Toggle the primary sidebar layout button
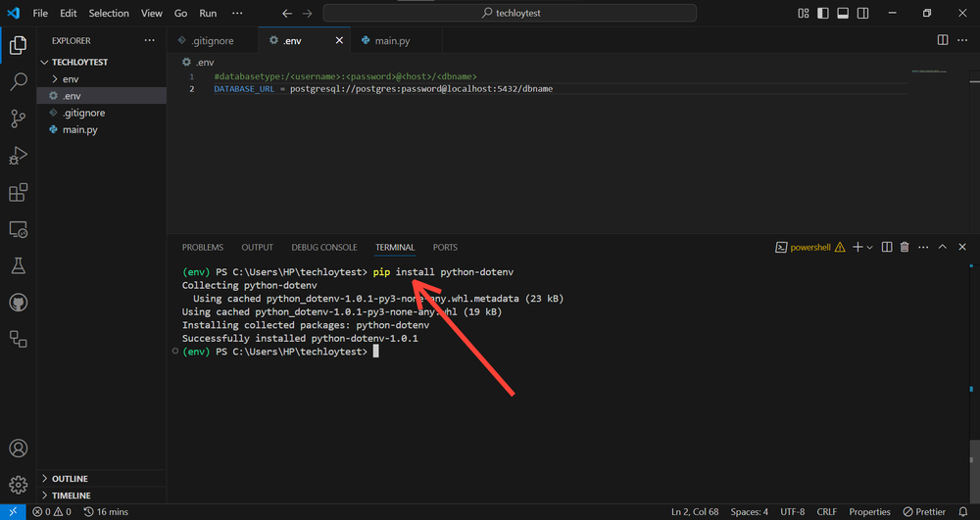The image size is (980, 520). pos(822,14)
